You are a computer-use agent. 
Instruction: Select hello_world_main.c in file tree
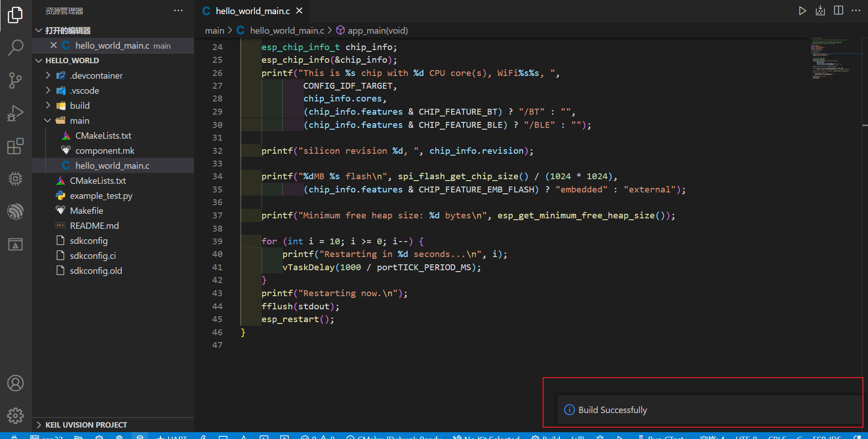click(x=113, y=166)
